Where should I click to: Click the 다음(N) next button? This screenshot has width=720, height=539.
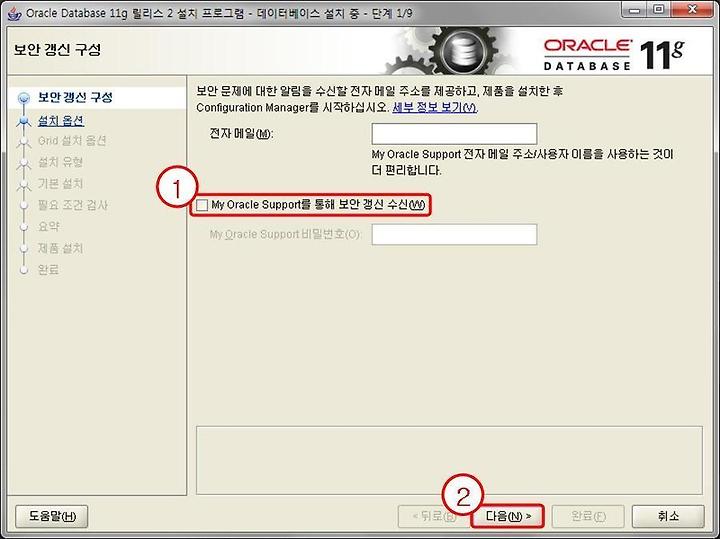[x=507, y=516]
